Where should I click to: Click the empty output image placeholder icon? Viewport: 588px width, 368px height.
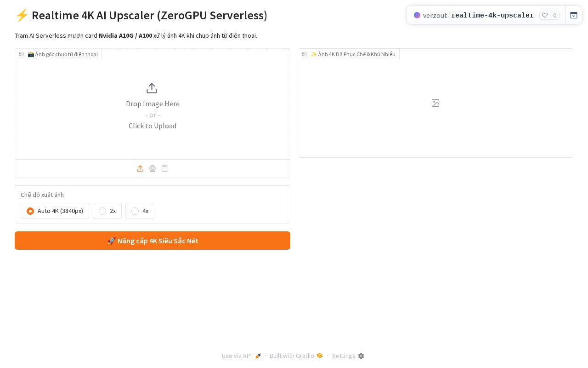coord(435,103)
